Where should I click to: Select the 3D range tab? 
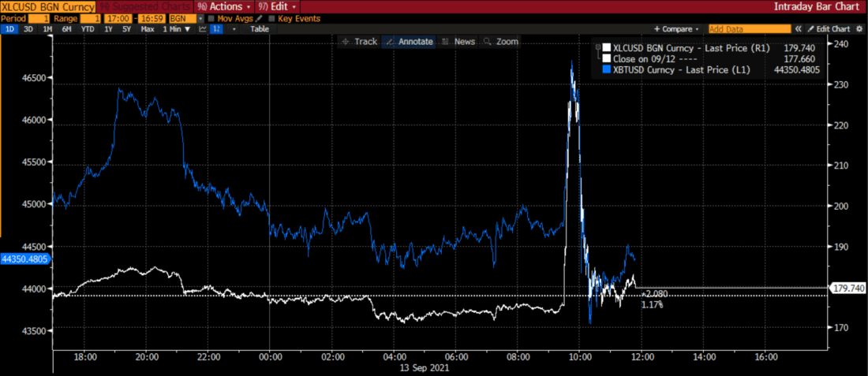pos(28,28)
